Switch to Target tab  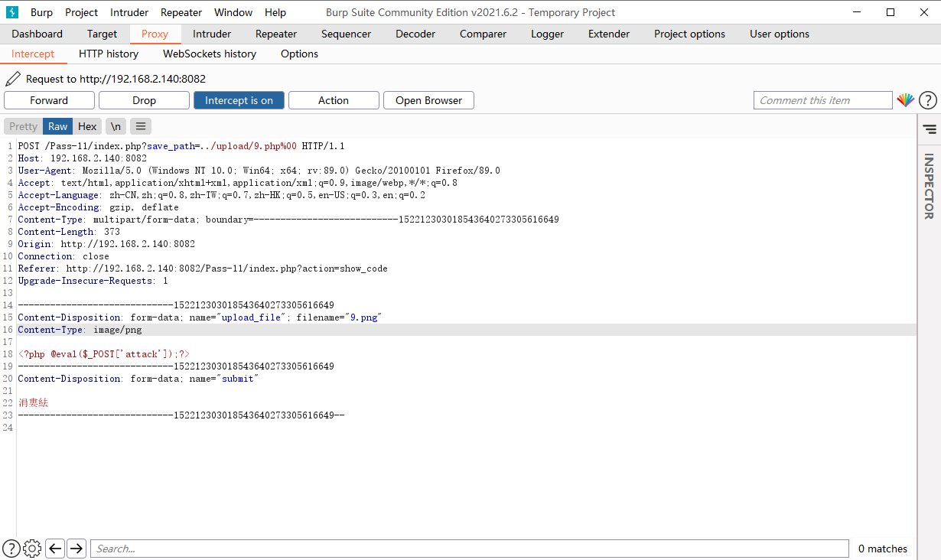[102, 34]
